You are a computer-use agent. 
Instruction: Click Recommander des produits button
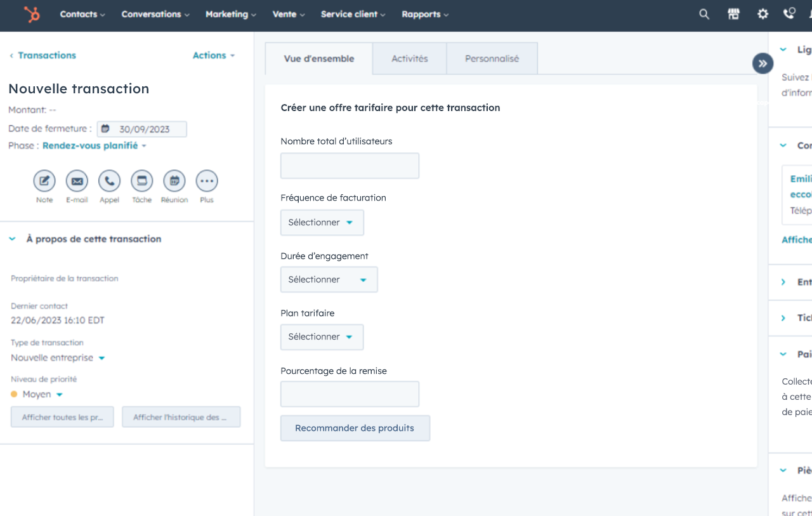point(355,428)
